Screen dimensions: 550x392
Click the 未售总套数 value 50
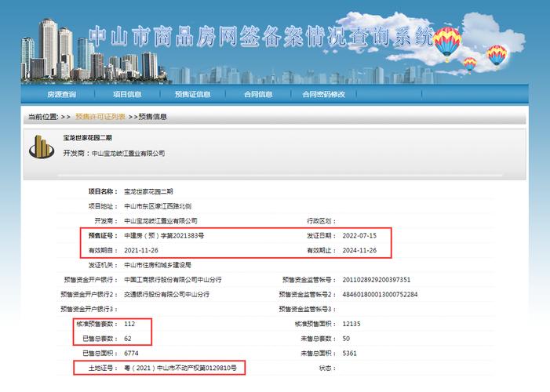point(346,339)
